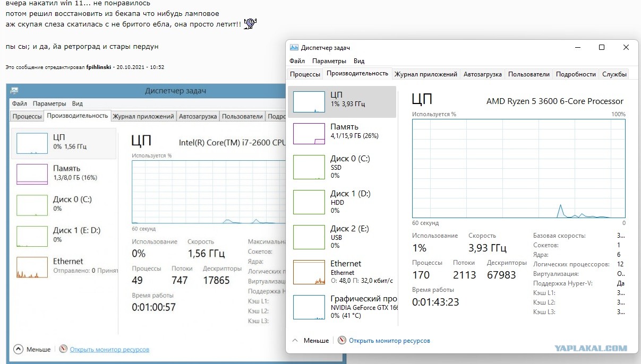Select Память 1,3/8,0 ГБ in the Windows 8 window
Screen dimensions: 641x364
click(64, 174)
